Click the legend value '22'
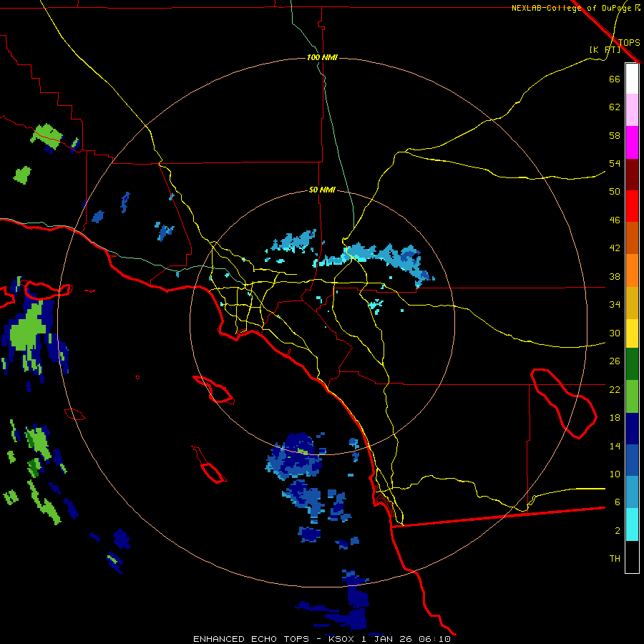Viewport: 644px width, 644px height. (x=615, y=389)
